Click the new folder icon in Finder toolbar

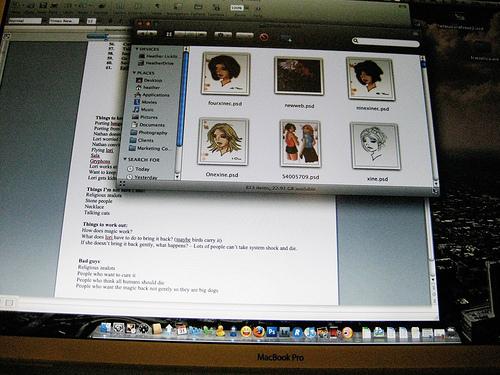point(286,39)
